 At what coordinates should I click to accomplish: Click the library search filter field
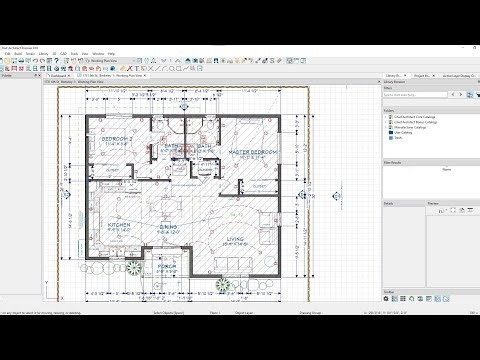click(x=415, y=95)
